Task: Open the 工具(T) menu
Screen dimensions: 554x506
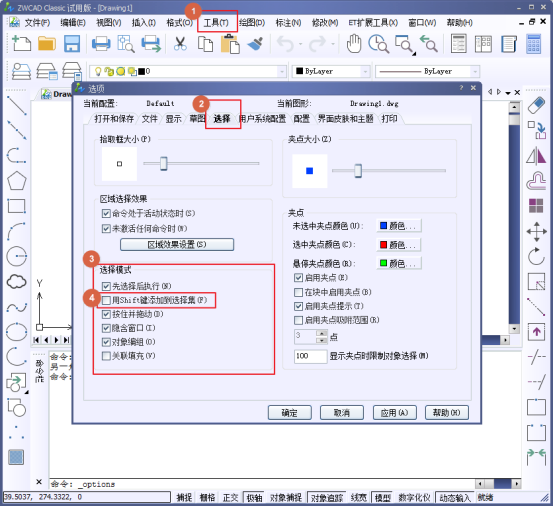Action: pos(216,23)
